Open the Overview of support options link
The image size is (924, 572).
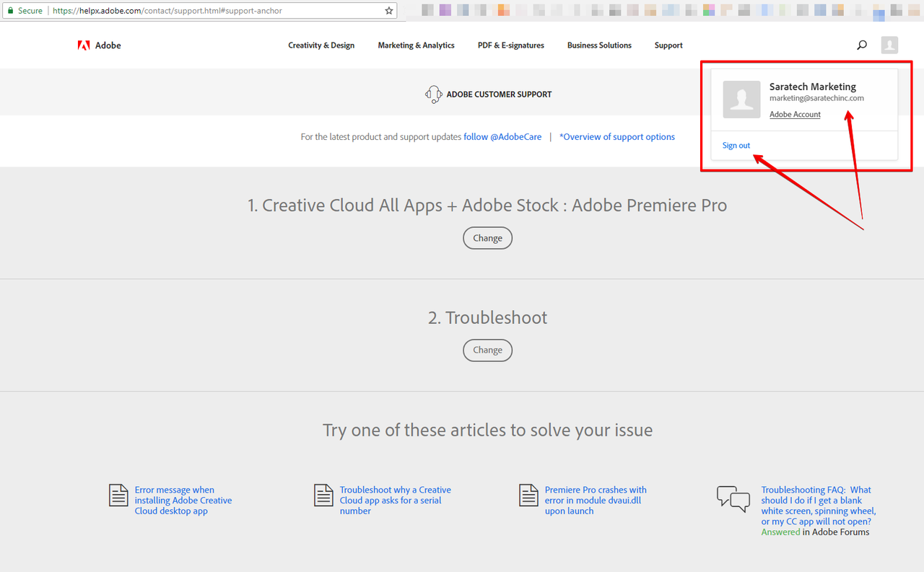pyautogui.click(x=617, y=136)
